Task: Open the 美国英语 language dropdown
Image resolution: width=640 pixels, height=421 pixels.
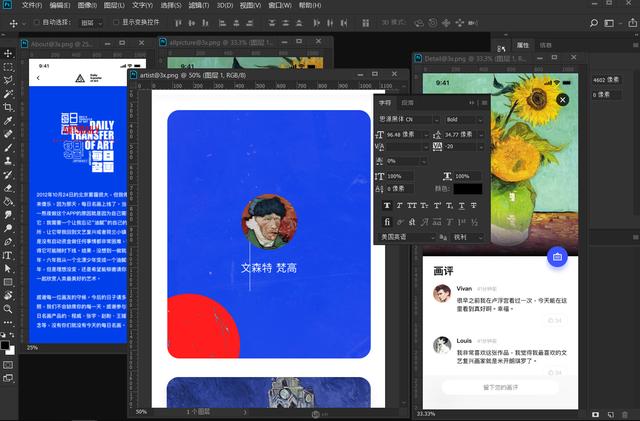Action: [x=407, y=237]
